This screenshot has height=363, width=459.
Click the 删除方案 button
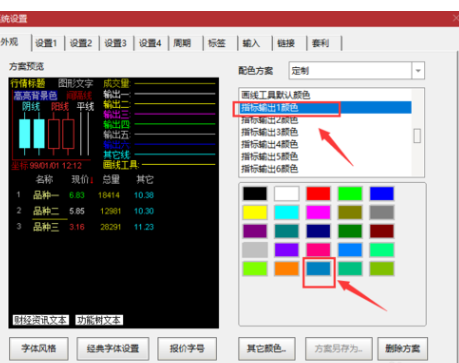402,349
